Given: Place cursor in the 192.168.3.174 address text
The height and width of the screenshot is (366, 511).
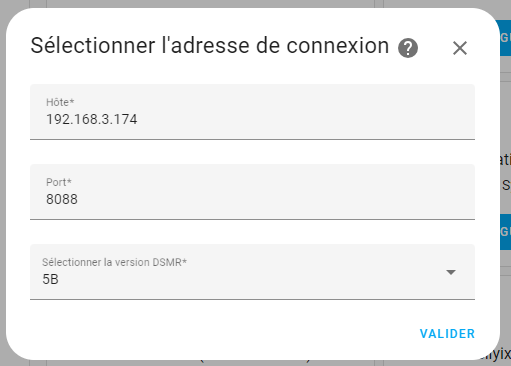Looking at the screenshot, I should 91,119.
